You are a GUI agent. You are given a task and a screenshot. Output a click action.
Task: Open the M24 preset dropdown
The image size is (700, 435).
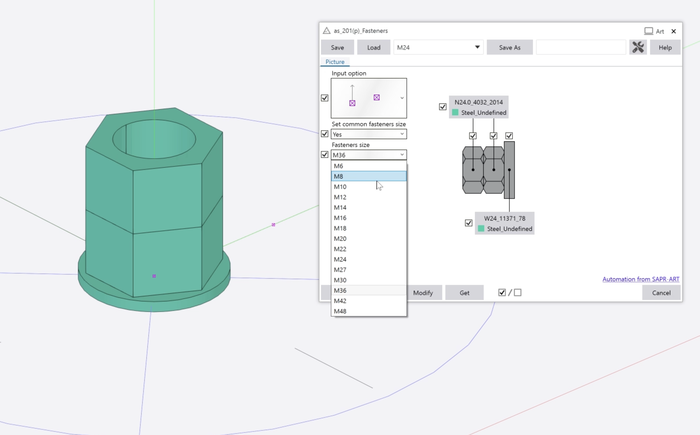point(438,47)
